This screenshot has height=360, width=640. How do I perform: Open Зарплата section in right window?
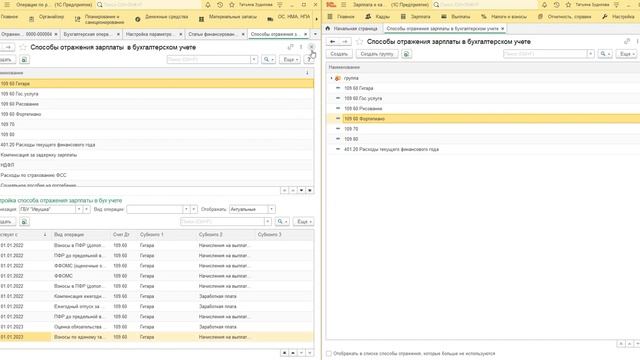pos(415,17)
